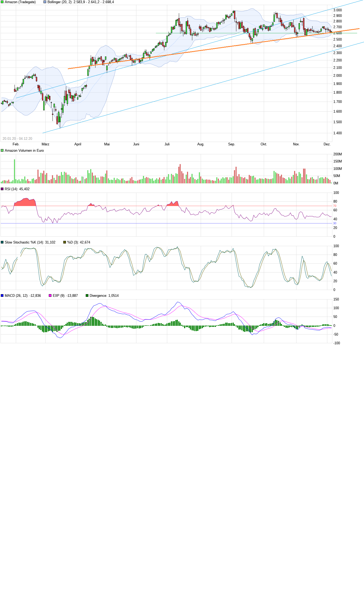The image size is (364, 611).
Task: Click the 2.300 price axis label
Action: [338, 53]
